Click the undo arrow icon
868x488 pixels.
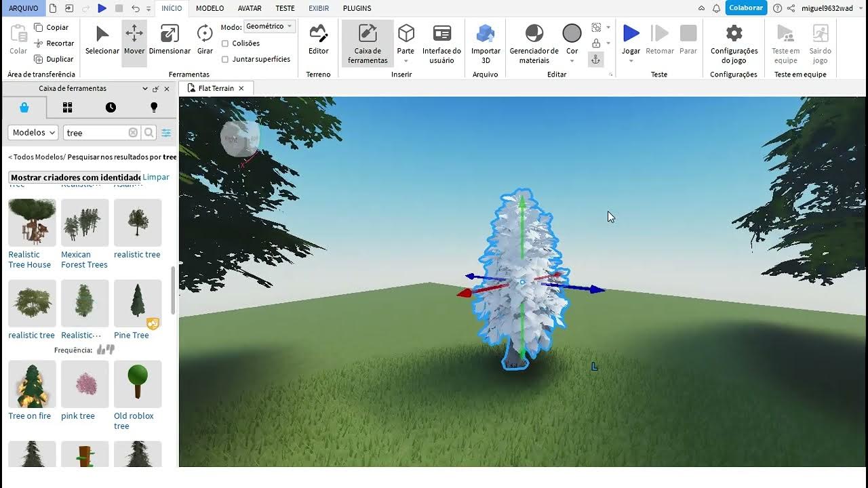pyautogui.click(x=136, y=8)
